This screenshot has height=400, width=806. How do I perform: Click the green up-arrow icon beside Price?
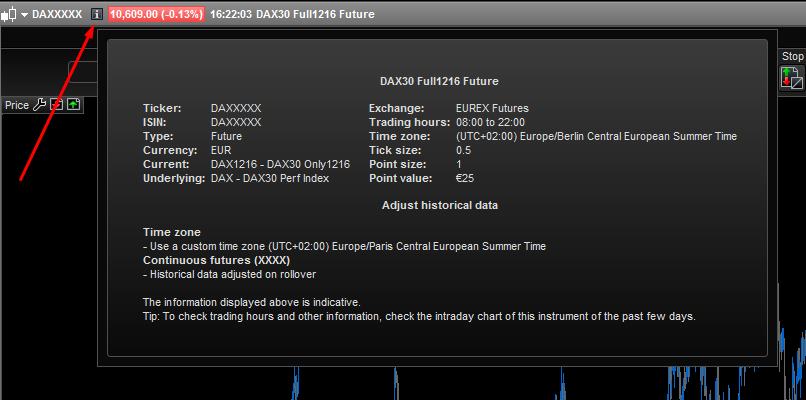pyautogui.click(x=73, y=104)
